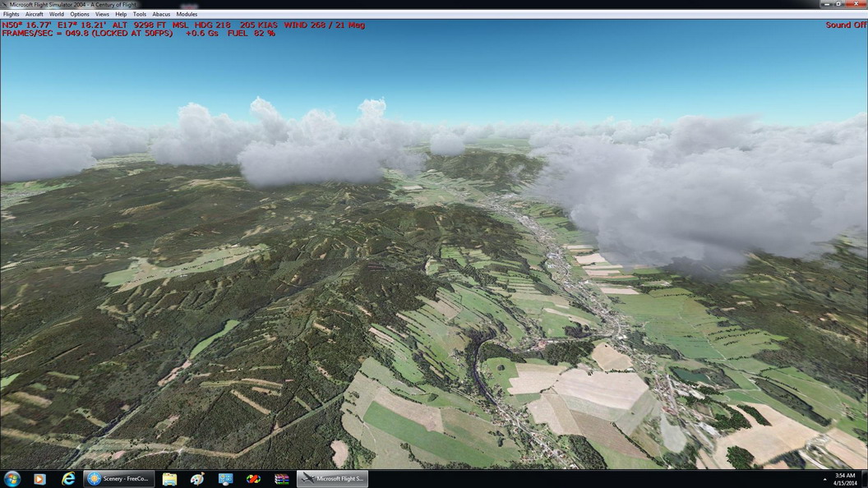868x488 pixels.
Task: Open the Flights menu
Action: pyautogui.click(x=11, y=15)
